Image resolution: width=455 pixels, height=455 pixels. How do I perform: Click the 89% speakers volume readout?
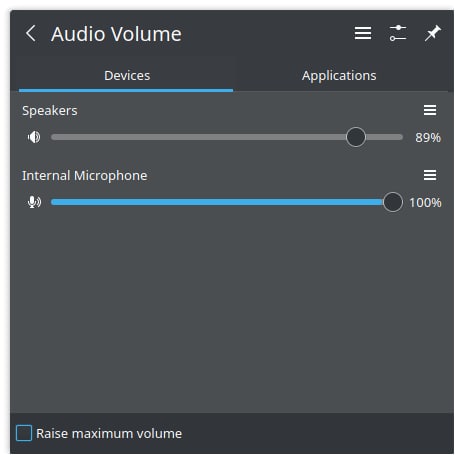coord(428,137)
